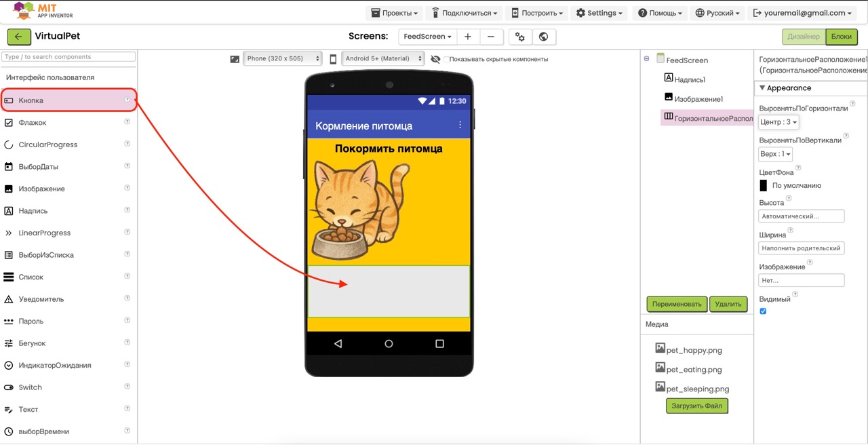Click the Переименовать button
The image size is (868, 445).
[x=677, y=304]
